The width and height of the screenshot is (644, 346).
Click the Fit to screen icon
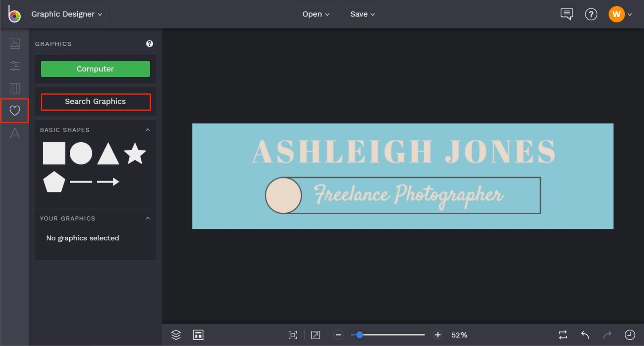[x=293, y=334]
